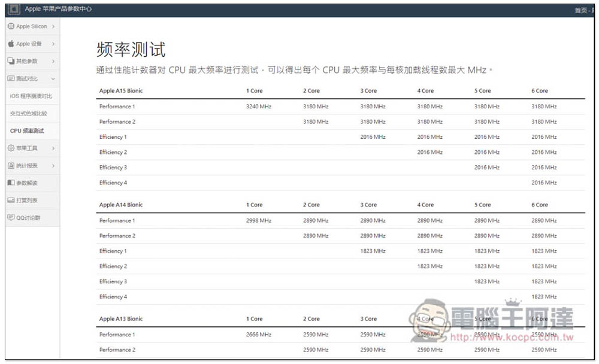Click the 统计报表 report icon
The image size is (599, 364).
click(11, 165)
